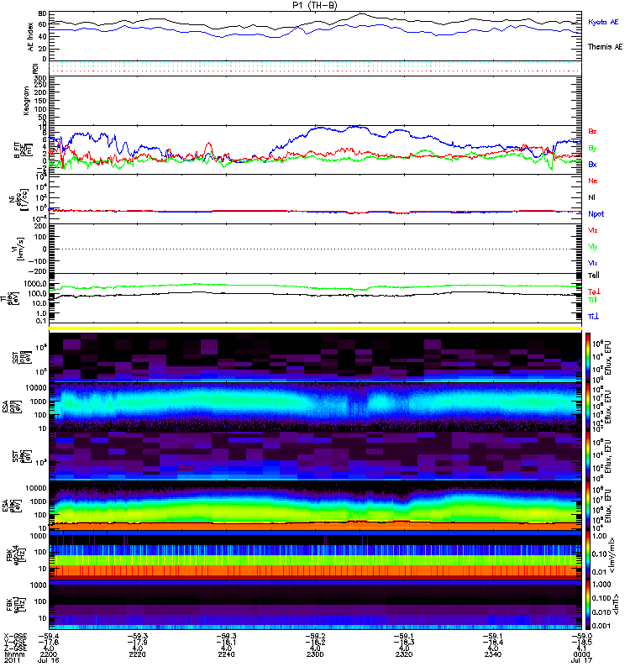Click inside the ESA ions spectrogram
630x672 pixels.
tap(316, 407)
